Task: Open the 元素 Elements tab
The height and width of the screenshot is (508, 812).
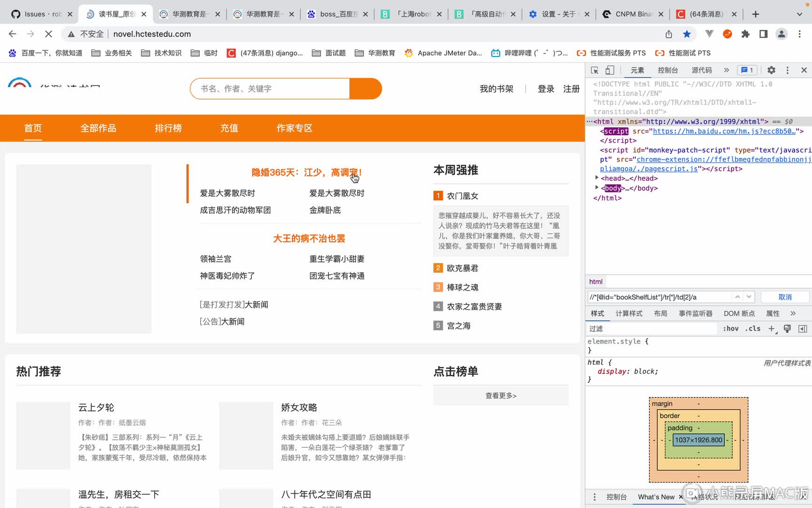Action: 637,70
